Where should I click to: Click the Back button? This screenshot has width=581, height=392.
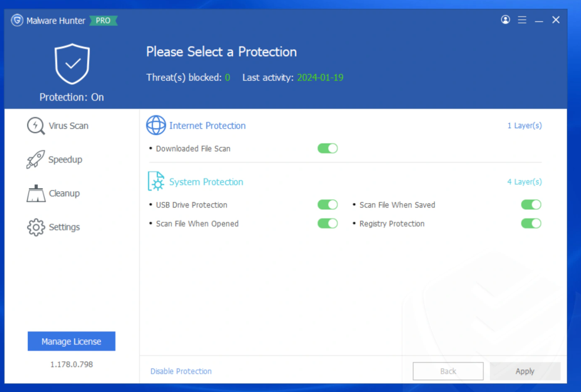coord(448,371)
